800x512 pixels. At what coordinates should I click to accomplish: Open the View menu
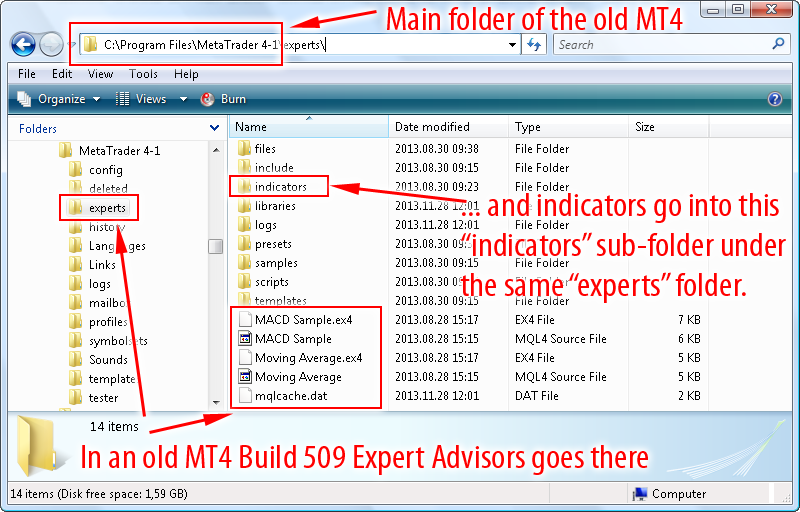100,74
